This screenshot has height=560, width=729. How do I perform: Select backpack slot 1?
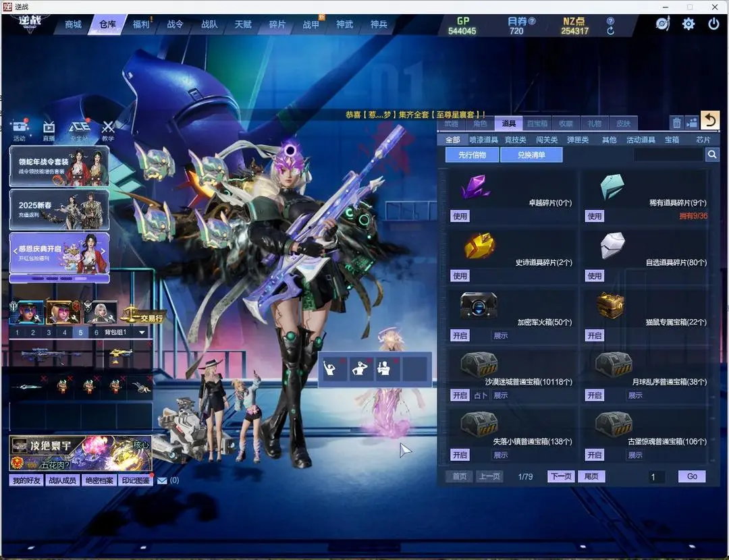click(17, 333)
